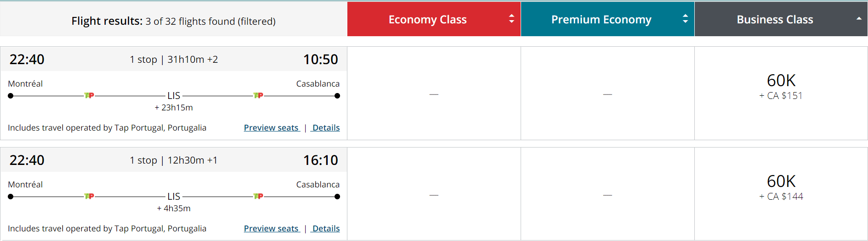This screenshot has width=868, height=241.
Task: Open Preview seats for the 31h10m flight
Action: 271,128
